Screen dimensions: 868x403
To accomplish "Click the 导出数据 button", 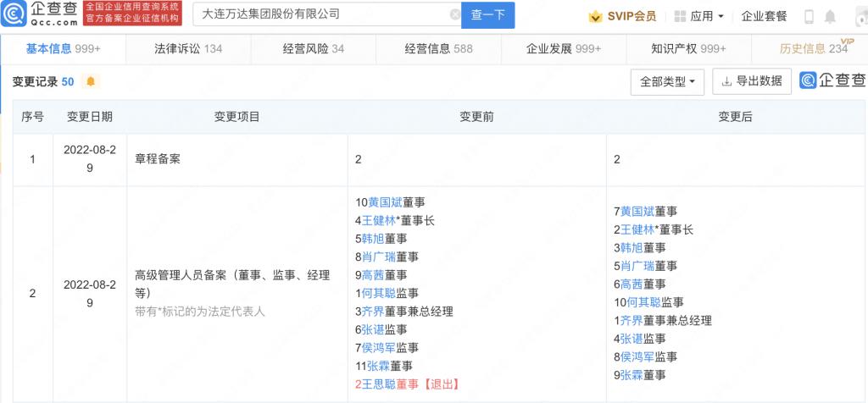I will pos(752,81).
